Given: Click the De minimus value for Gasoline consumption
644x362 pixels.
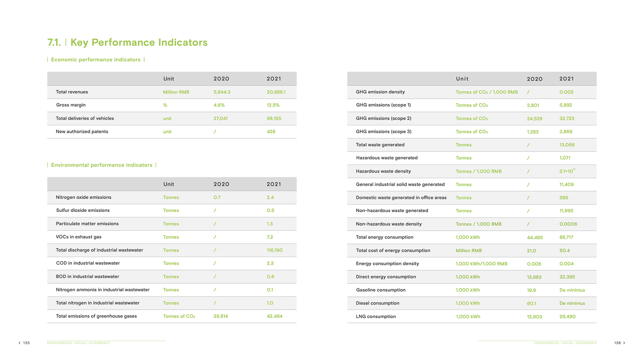Looking at the screenshot, I should 572,290.
